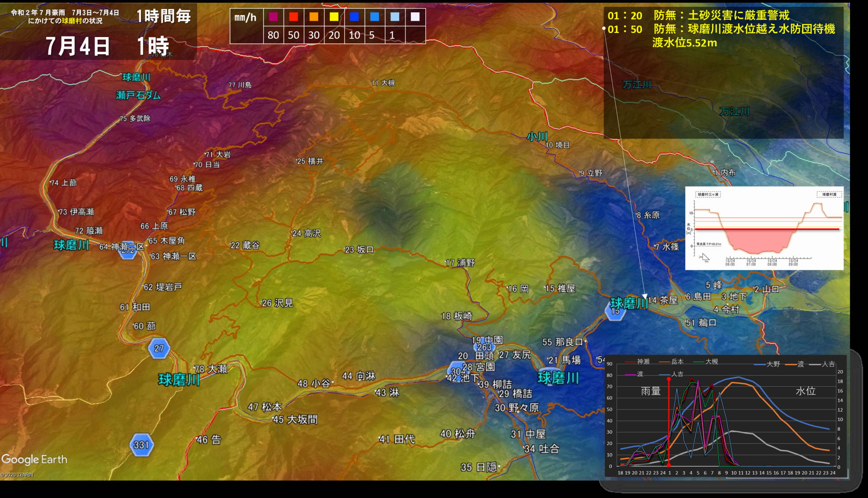868x498 pixels.
Task: Click the red time marker in rainfall graph
Action: click(x=669, y=421)
